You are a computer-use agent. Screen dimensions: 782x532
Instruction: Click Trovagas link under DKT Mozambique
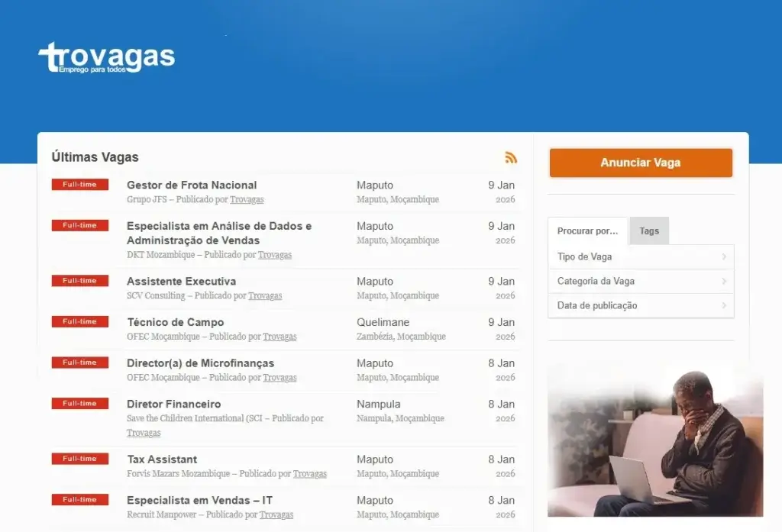tap(275, 255)
